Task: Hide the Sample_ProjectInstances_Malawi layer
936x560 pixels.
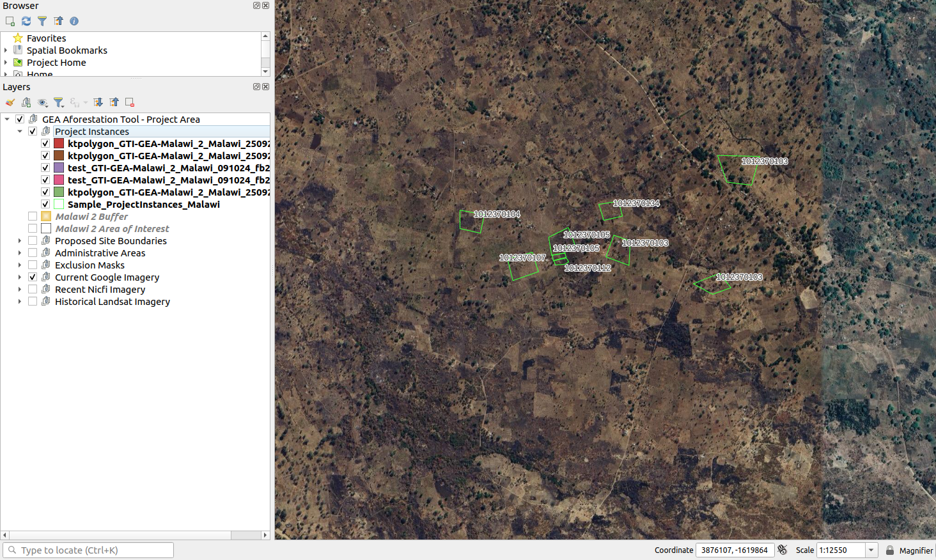Action: [x=45, y=204]
